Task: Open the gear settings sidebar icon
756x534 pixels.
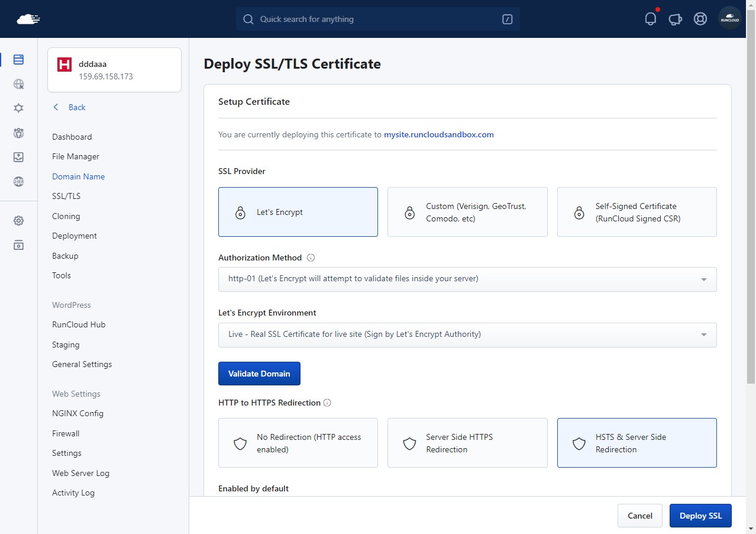Action: click(18, 221)
